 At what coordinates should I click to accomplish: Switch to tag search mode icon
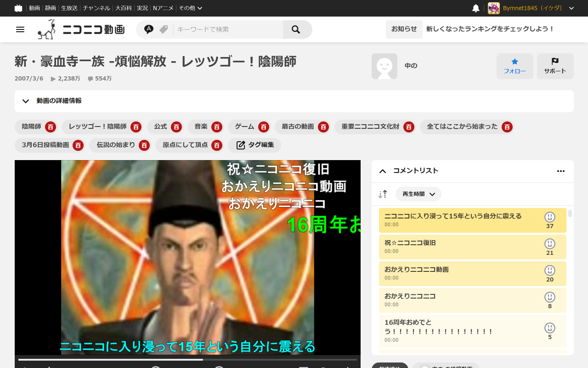164,29
